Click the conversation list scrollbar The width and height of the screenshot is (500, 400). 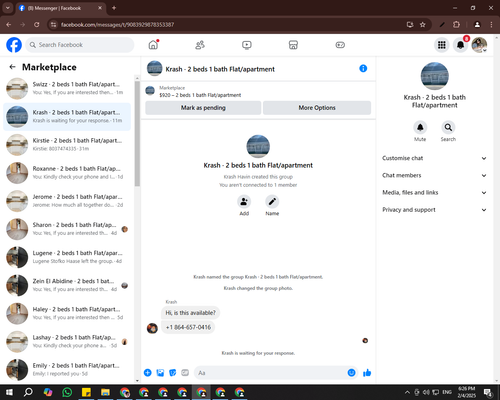click(137, 133)
